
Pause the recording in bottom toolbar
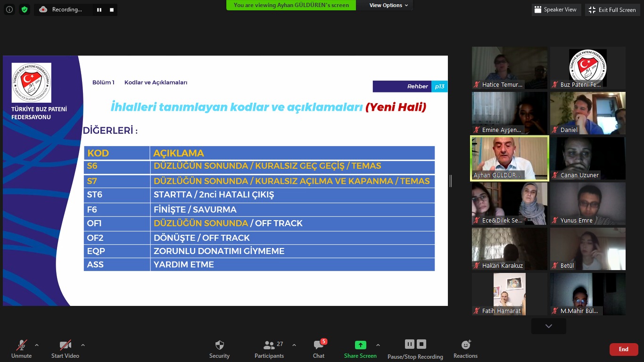409,344
